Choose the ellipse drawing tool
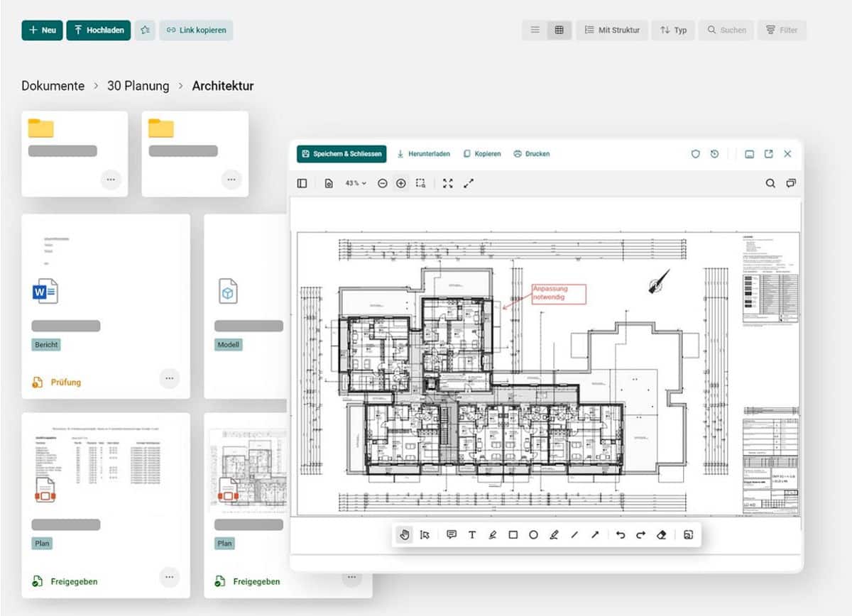The height and width of the screenshot is (616, 852). 533,535
